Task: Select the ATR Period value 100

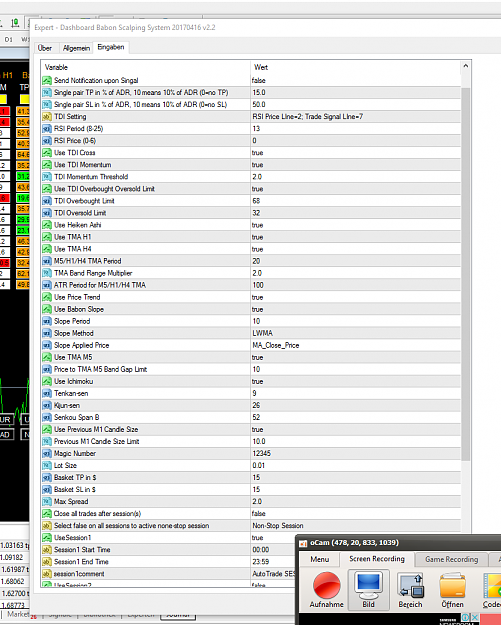Action: [258, 285]
